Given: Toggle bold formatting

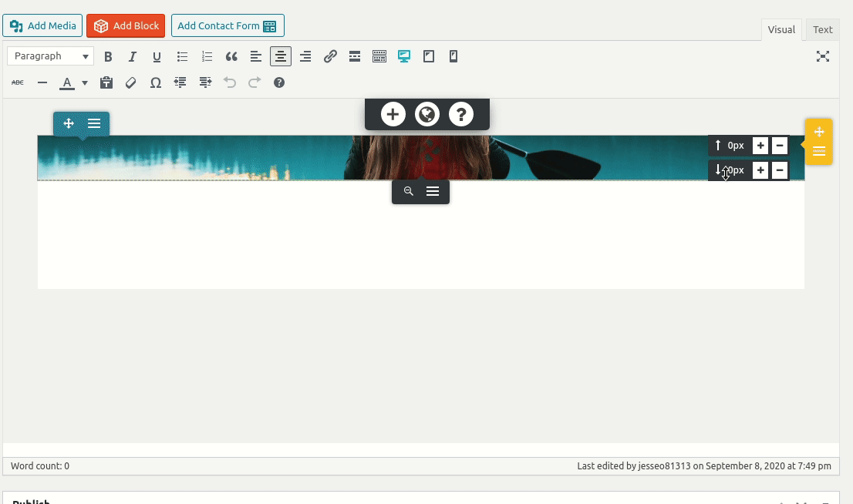Looking at the screenshot, I should click(x=108, y=56).
